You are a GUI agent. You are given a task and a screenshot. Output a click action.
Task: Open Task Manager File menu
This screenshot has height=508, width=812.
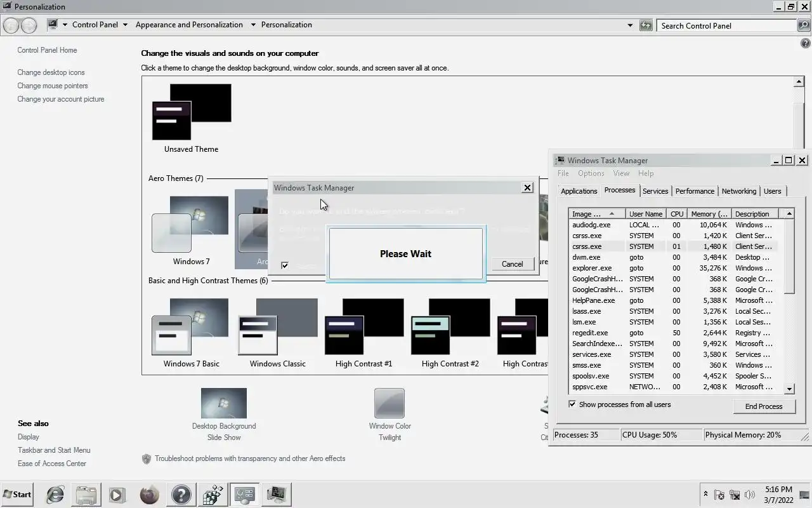[563, 173]
